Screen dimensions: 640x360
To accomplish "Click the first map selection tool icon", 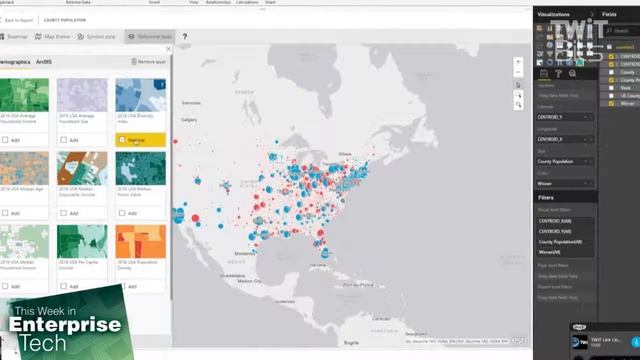I will coord(518,85).
